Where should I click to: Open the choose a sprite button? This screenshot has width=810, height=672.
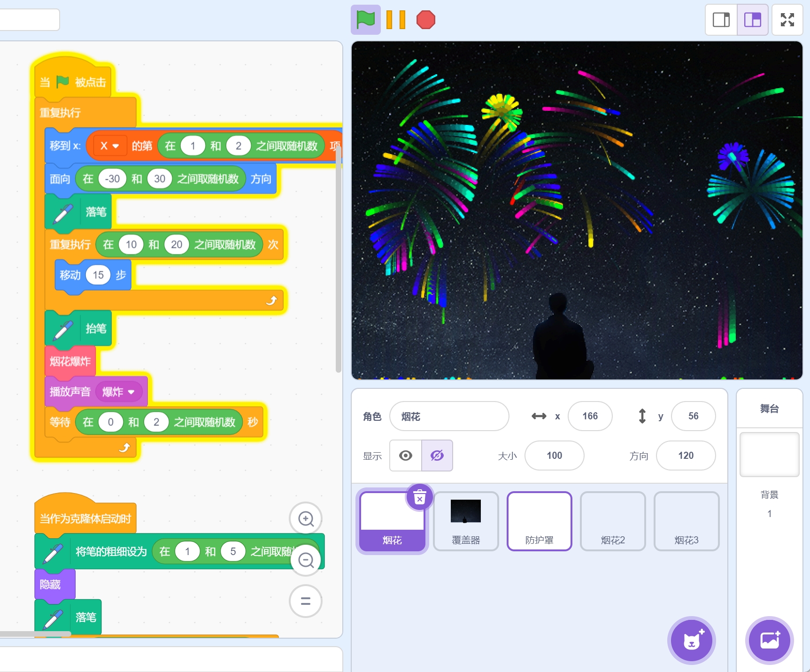click(691, 640)
